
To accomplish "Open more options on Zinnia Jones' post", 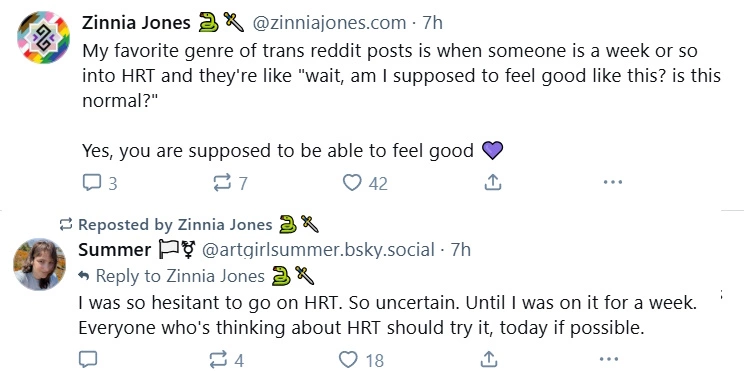I will [613, 182].
